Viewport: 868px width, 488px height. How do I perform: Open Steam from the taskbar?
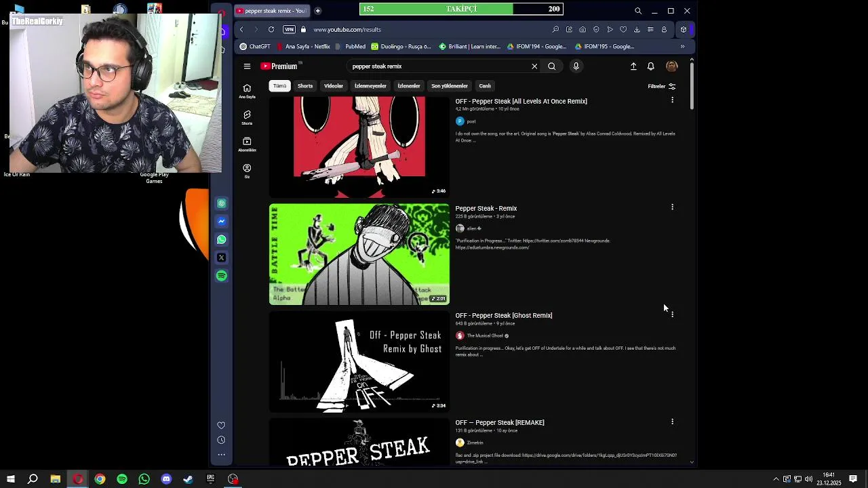pos(188,479)
